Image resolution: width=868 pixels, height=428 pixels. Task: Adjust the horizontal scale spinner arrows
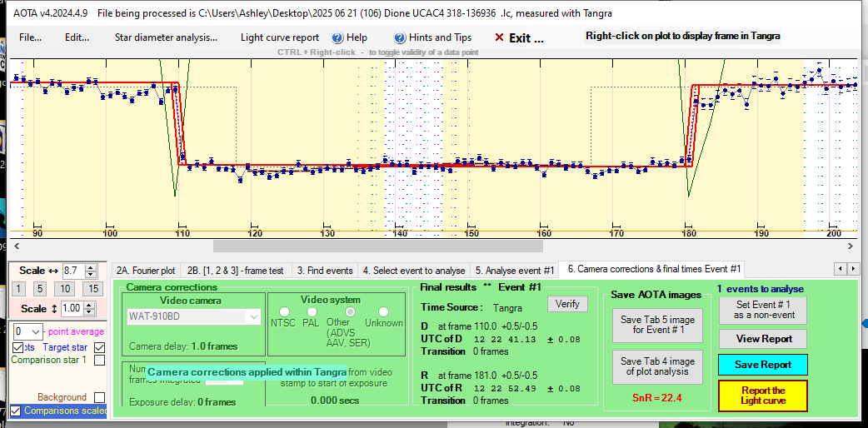click(x=92, y=271)
